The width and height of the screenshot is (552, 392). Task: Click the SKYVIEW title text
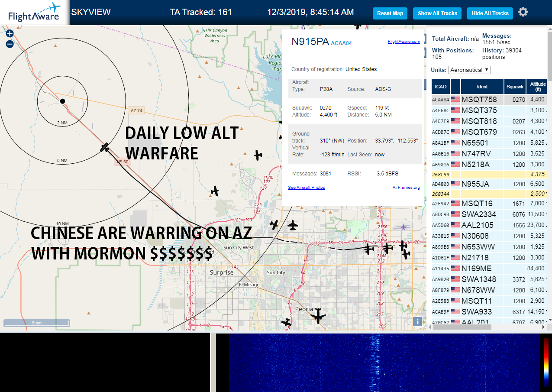[91, 12]
